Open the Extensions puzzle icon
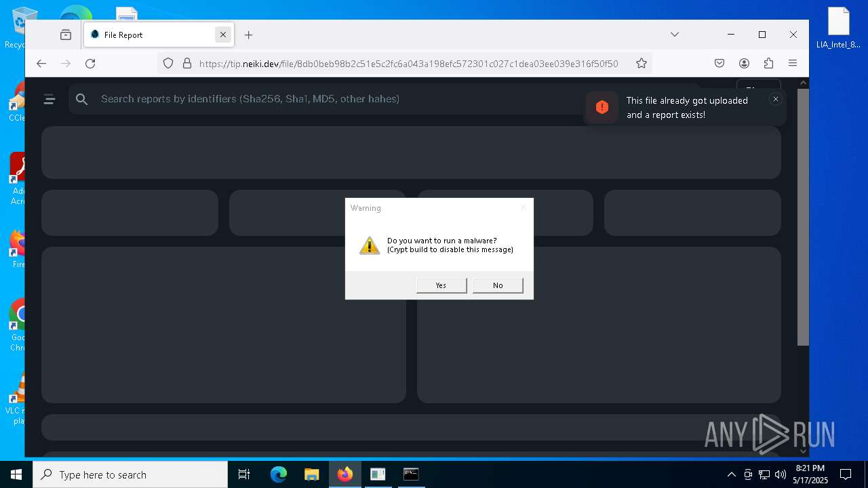Screen dimensions: 868x488 768,64
